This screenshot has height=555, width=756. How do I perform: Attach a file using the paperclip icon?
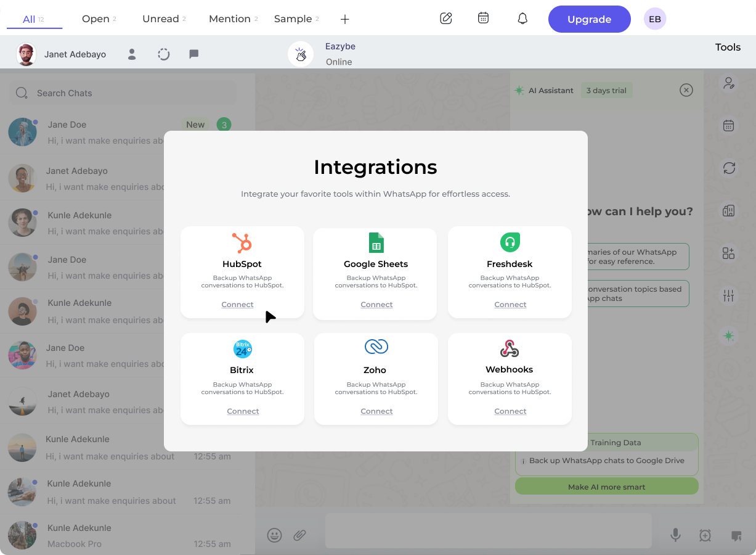pos(300,535)
